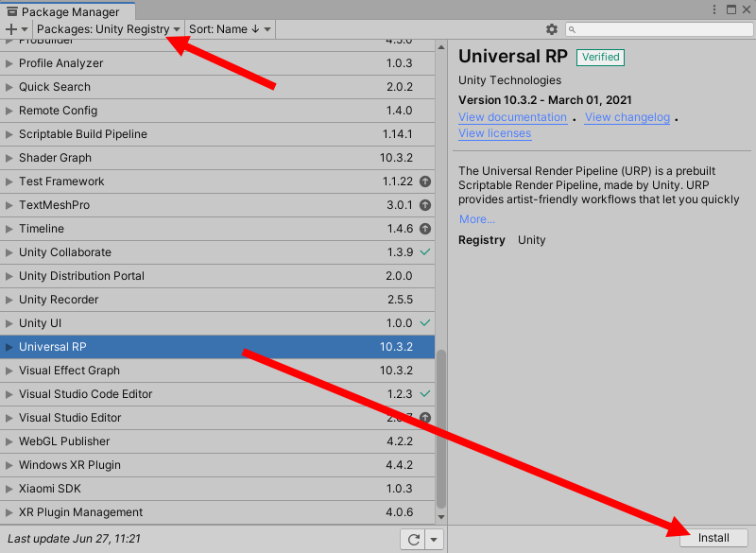Select the Unity UI package
756x553 pixels.
[x=217, y=323]
